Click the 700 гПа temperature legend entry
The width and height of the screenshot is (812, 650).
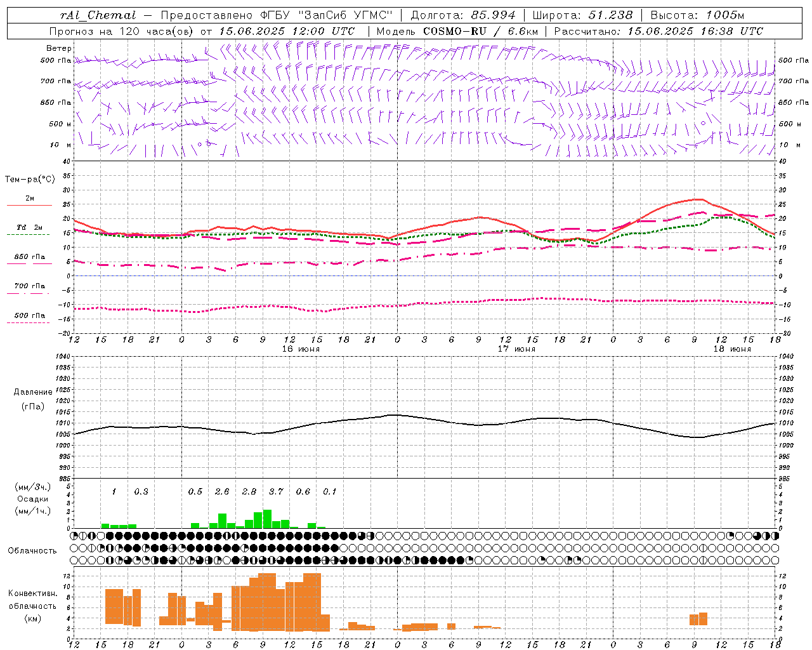click(x=30, y=286)
